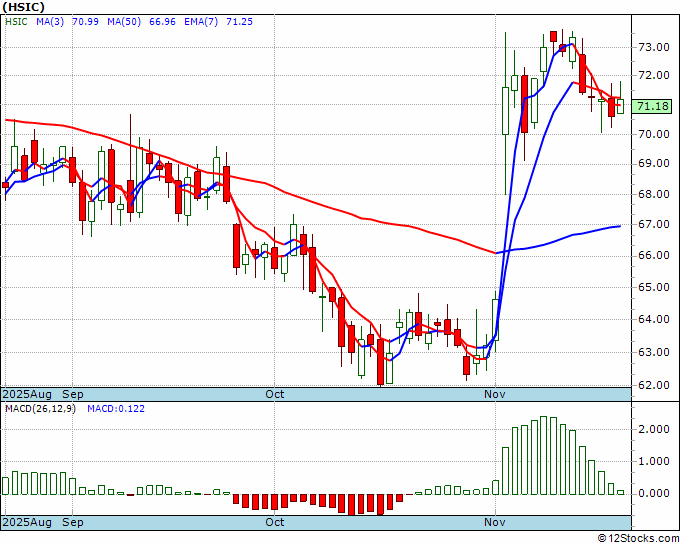Click the 65.00 price axis label
The image size is (680, 546).
click(654, 287)
